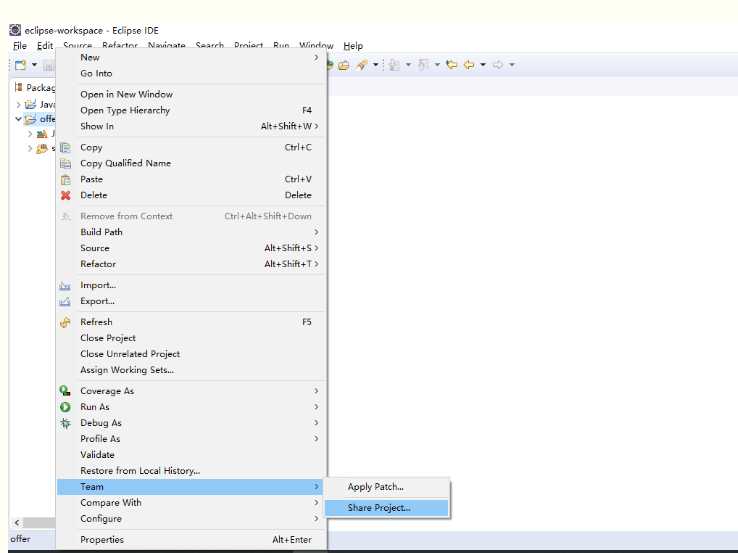Click the Import icon in the context menu
Screen dimensions: 738x553
65,285
